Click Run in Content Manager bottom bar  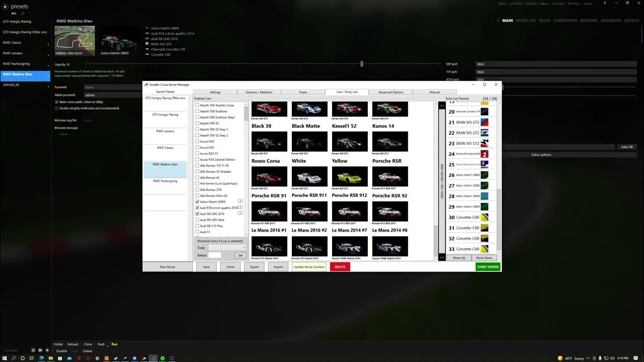(114, 344)
